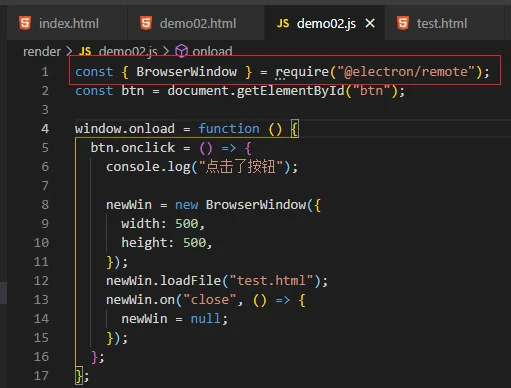Click the closing brace on line 17
This screenshot has height=388, width=511.
pos(79,376)
